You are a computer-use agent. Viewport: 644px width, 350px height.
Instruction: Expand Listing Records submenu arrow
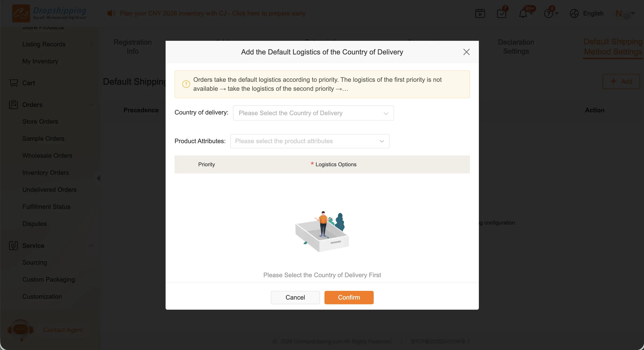coord(91,44)
